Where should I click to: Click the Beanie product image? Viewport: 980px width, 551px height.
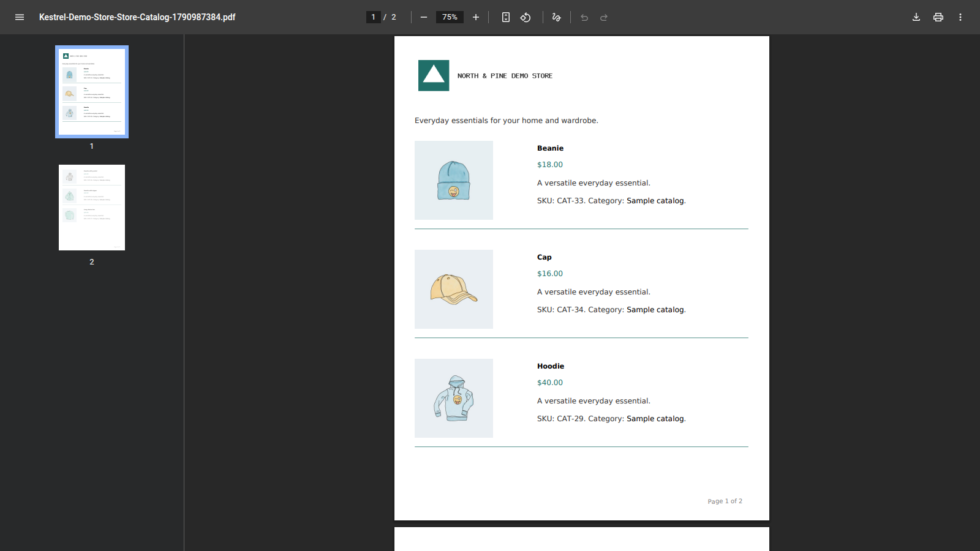(454, 180)
